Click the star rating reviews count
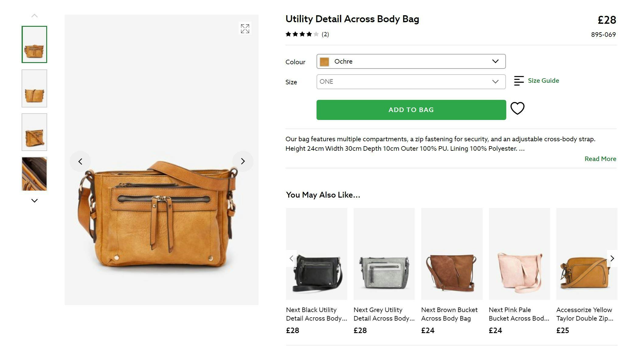 click(x=325, y=34)
